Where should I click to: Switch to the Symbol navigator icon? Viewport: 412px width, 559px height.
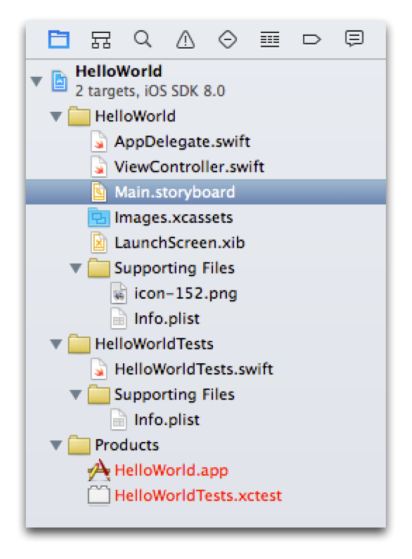click(x=101, y=39)
